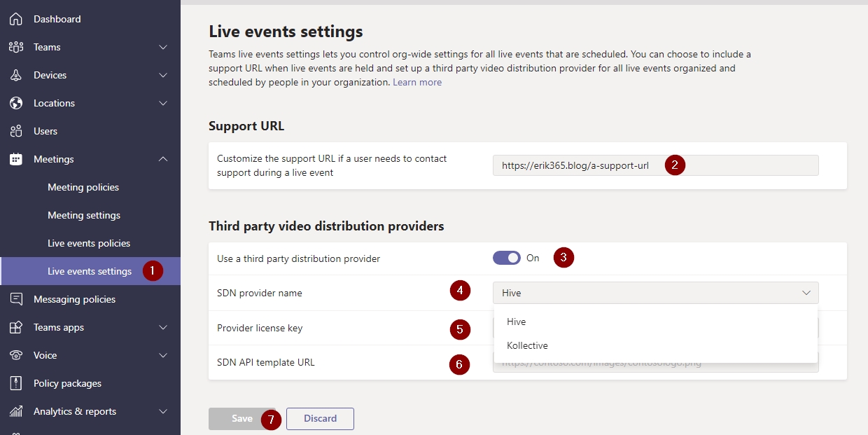
Task: Select Kollective from the provider list
Action: coord(527,345)
